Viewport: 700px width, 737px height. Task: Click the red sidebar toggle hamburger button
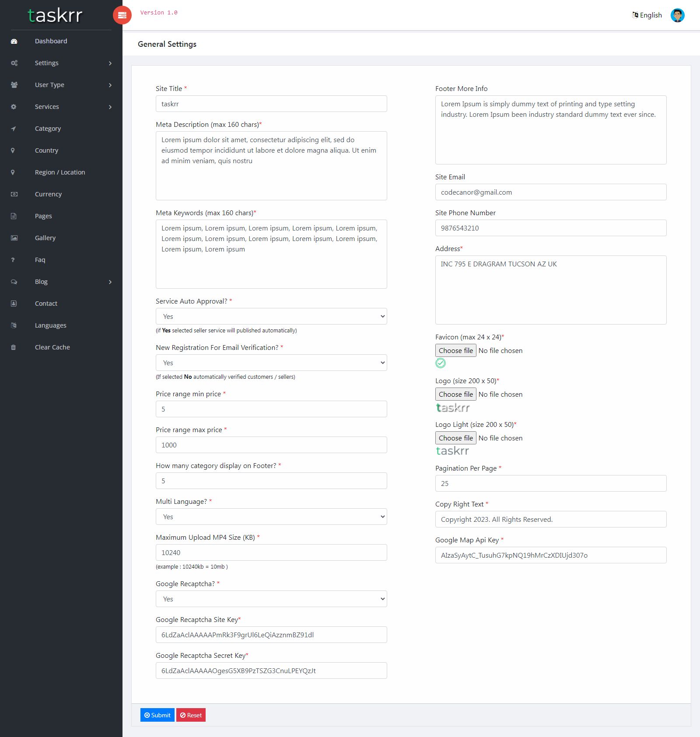point(122,15)
